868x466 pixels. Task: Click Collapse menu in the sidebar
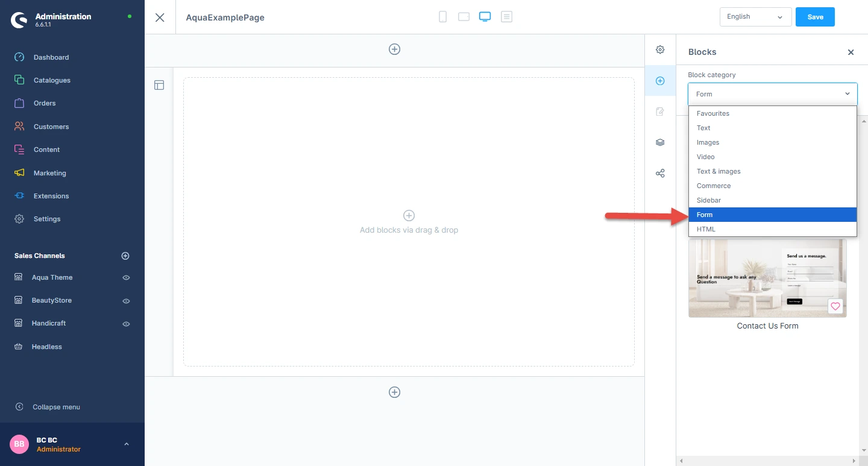click(x=56, y=407)
